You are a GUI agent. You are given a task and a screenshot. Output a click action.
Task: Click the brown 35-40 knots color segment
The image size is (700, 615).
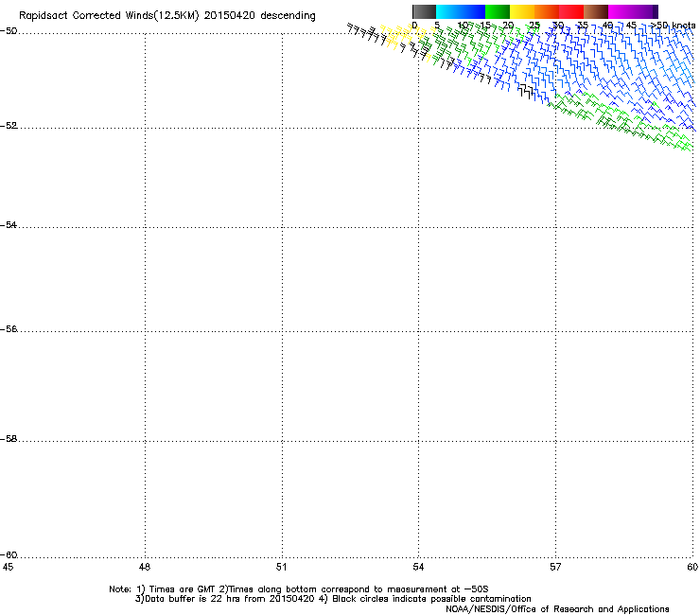click(x=596, y=11)
